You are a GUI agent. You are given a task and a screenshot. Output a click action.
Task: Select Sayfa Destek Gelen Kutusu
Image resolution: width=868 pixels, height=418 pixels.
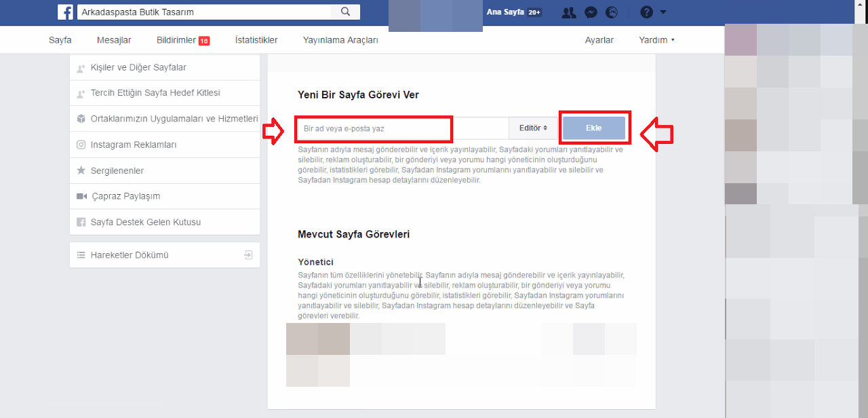click(165, 222)
